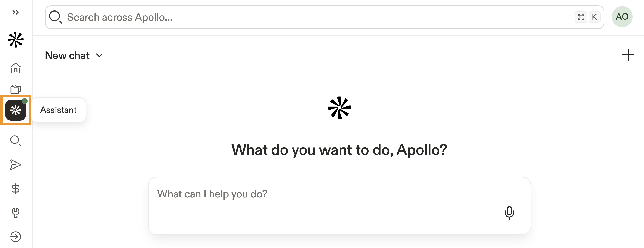Click the magnifier search icon in the sidebar
The height and width of the screenshot is (248, 644).
[x=16, y=140]
